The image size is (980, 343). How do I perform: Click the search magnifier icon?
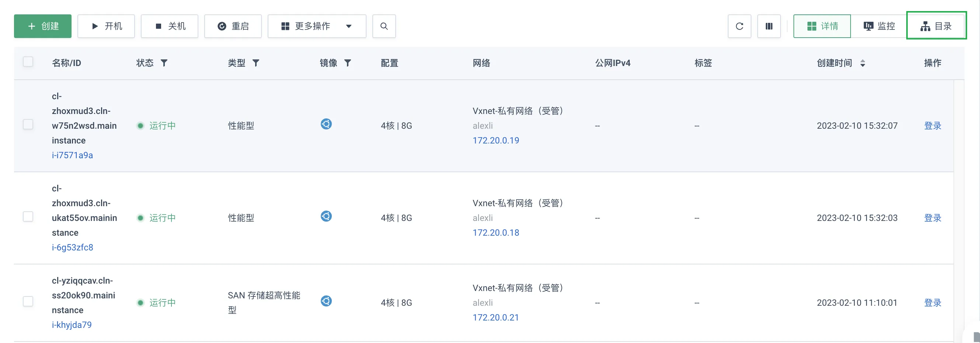[384, 26]
